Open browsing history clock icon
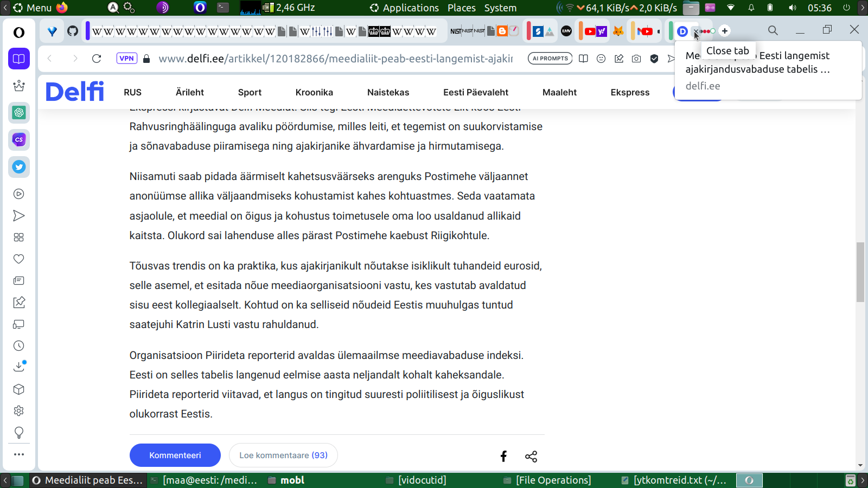The height and width of the screenshot is (488, 868). 19,346
